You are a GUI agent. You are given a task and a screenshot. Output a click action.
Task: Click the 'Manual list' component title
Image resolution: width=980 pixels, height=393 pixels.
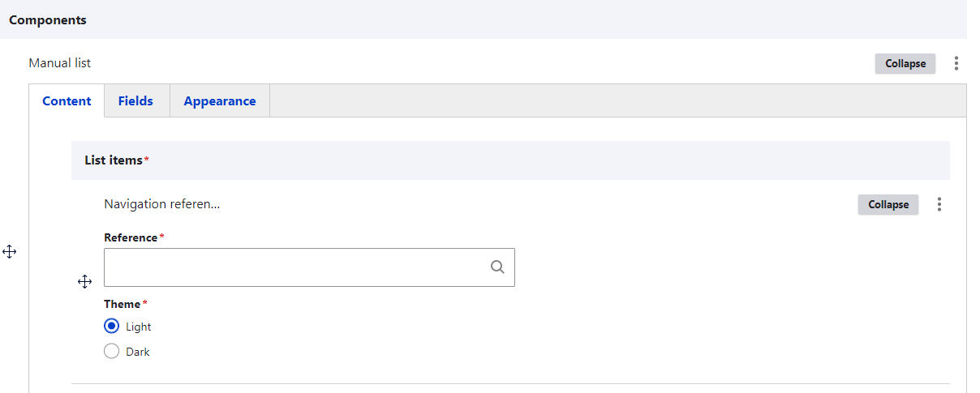(60, 62)
